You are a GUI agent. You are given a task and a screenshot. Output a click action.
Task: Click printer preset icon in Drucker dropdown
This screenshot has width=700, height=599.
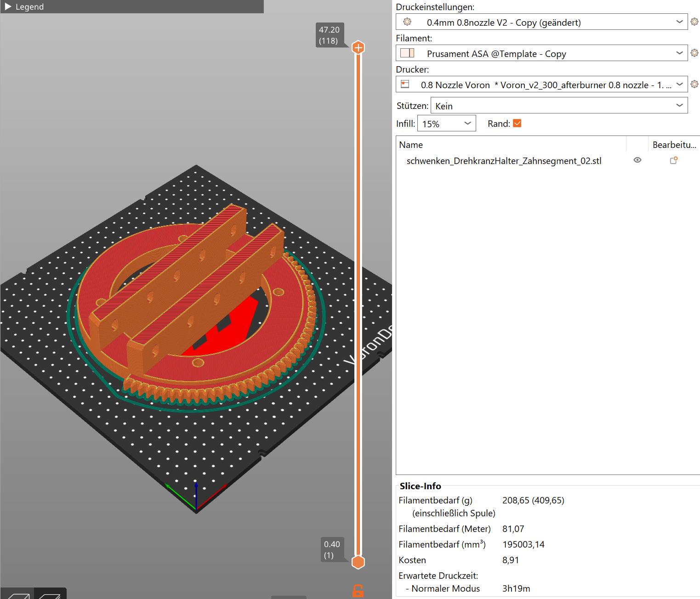(405, 84)
